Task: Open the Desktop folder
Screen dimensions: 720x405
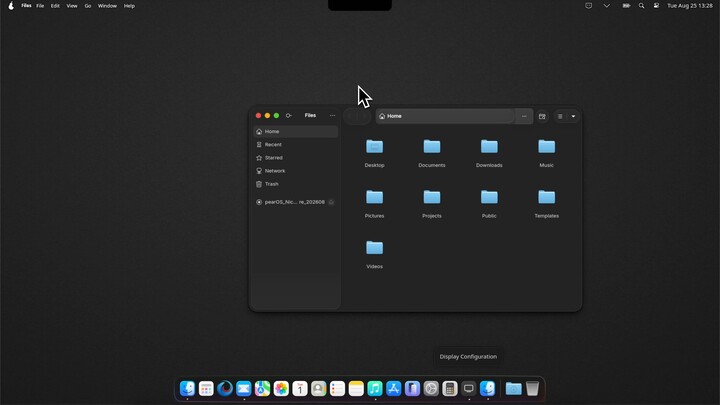Action: click(x=374, y=153)
